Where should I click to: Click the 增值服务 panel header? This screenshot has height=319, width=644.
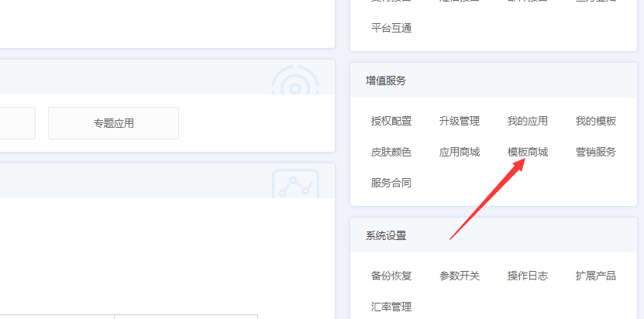[493, 81]
